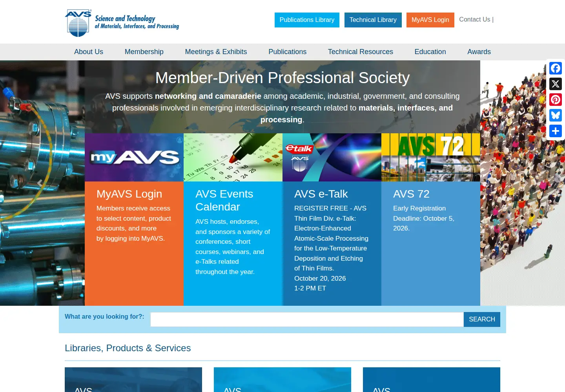565x392 pixels.
Task: Share the page on X
Action: tap(556, 84)
